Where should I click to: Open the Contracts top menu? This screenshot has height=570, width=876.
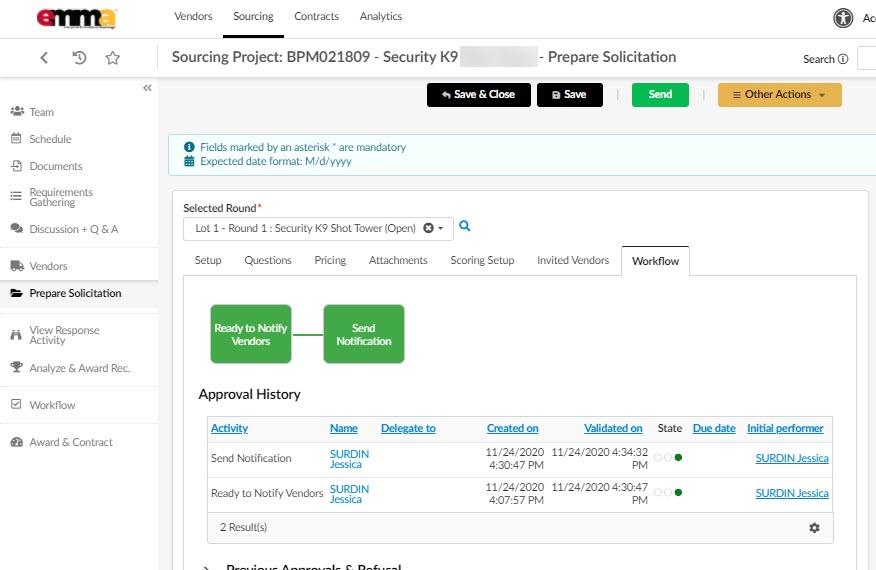click(x=316, y=16)
